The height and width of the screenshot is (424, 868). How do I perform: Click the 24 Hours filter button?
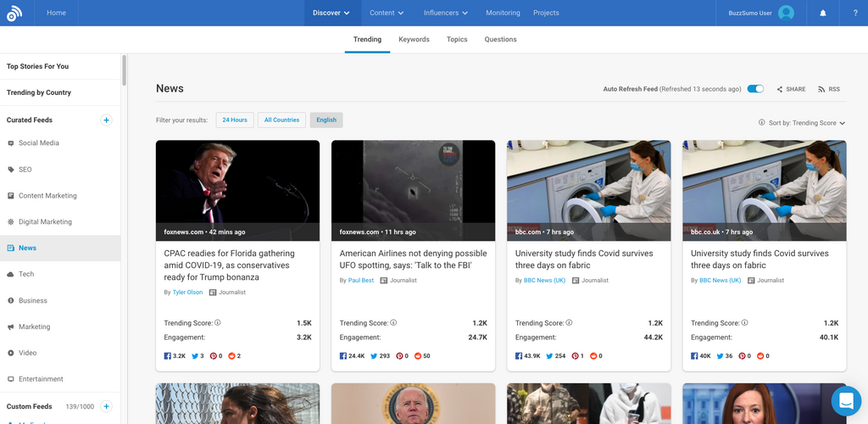tap(235, 120)
